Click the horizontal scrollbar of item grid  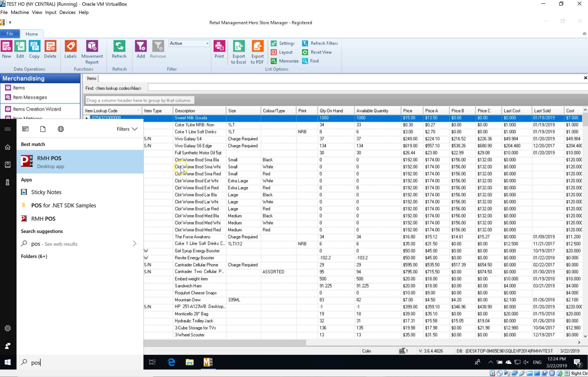coord(225,342)
